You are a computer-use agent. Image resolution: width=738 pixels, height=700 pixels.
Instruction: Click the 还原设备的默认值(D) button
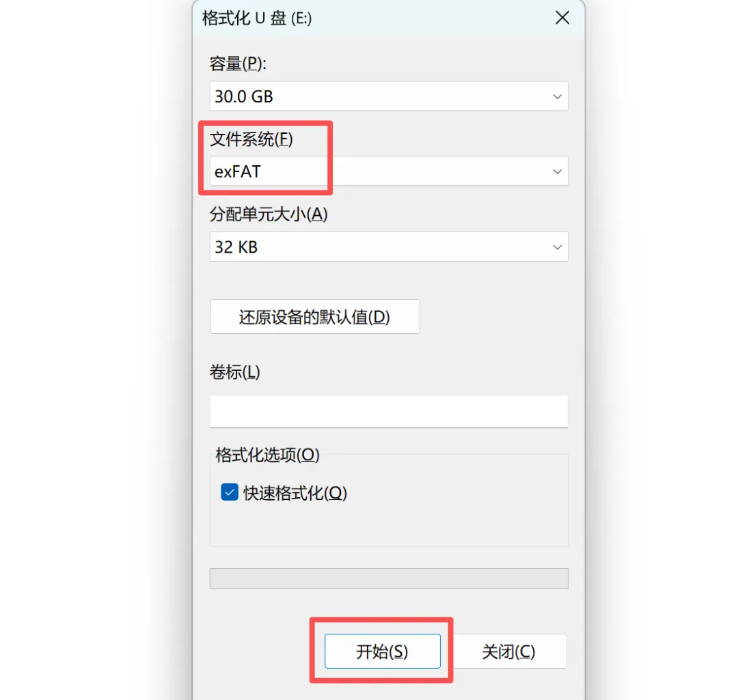[314, 317]
